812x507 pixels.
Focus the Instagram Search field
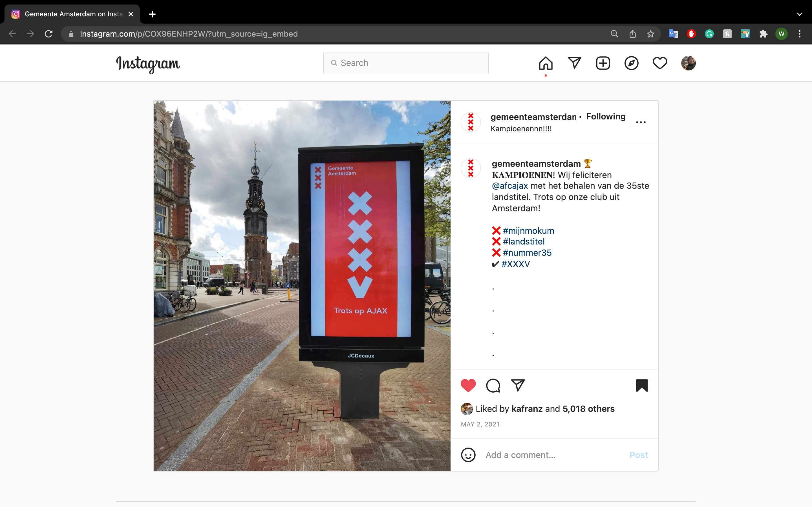pyautogui.click(x=406, y=63)
